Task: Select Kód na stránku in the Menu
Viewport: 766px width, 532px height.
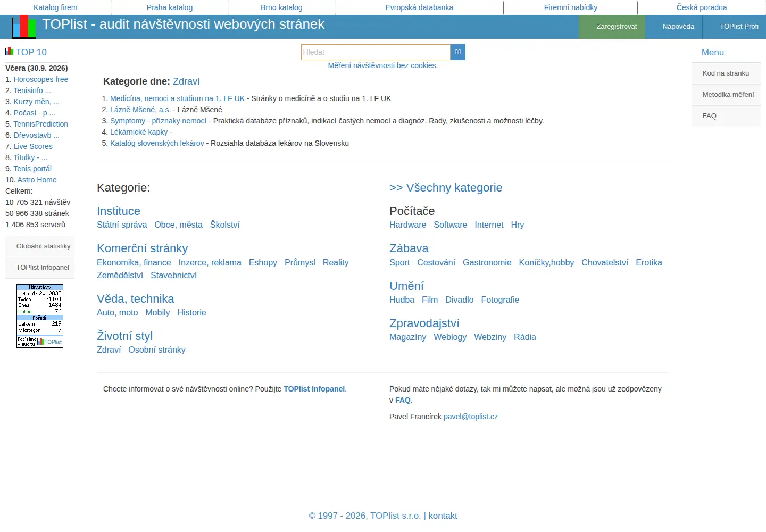Action: 726,73
